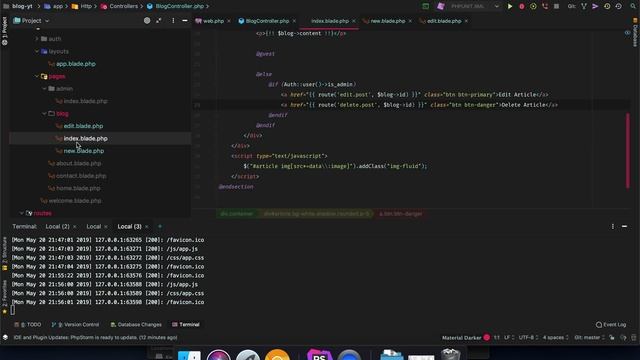Change line separator LF in status bar
This screenshot has width=640, height=360.
[509, 338]
